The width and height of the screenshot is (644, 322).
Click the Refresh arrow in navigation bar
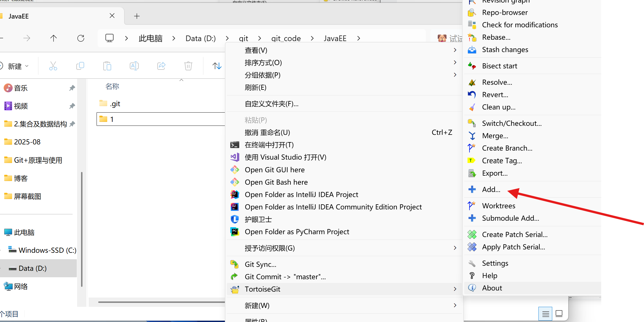pyautogui.click(x=81, y=38)
